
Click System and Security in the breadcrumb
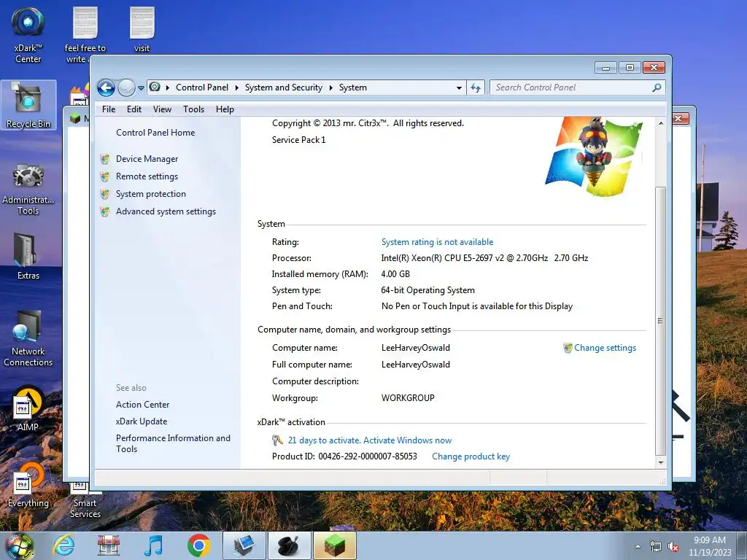pos(284,87)
